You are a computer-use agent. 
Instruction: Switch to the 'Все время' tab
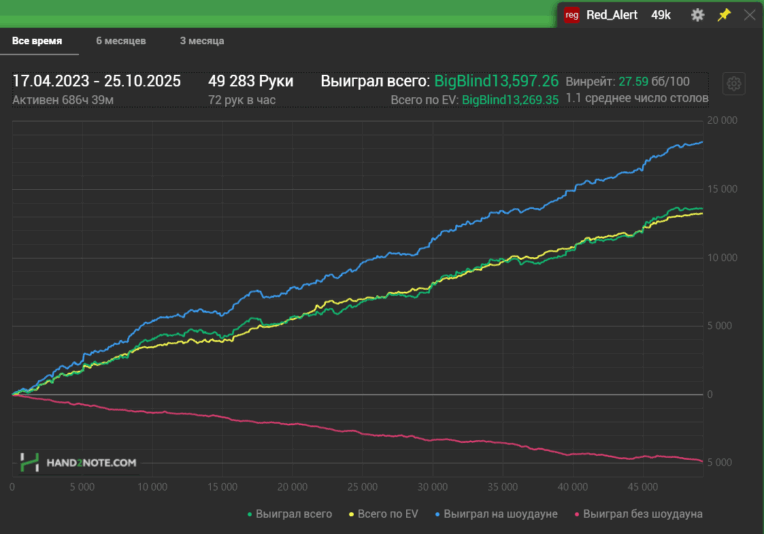pos(37,41)
